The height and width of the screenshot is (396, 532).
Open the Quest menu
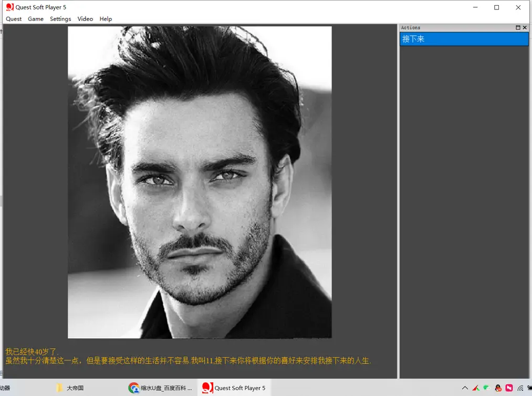click(x=14, y=19)
